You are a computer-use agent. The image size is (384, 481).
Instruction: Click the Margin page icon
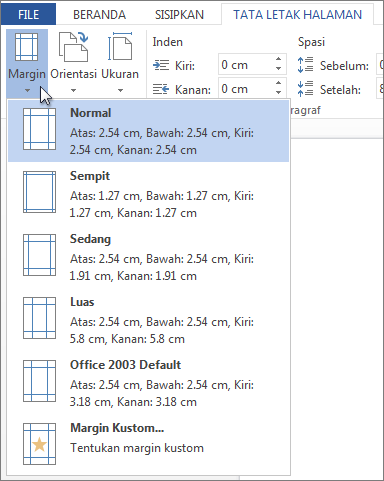pos(26,47)
